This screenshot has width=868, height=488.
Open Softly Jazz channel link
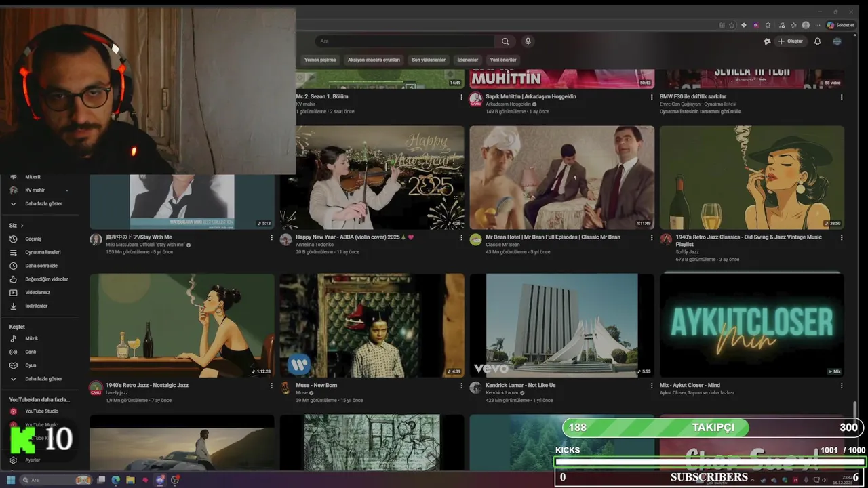(x=687, y=252)
